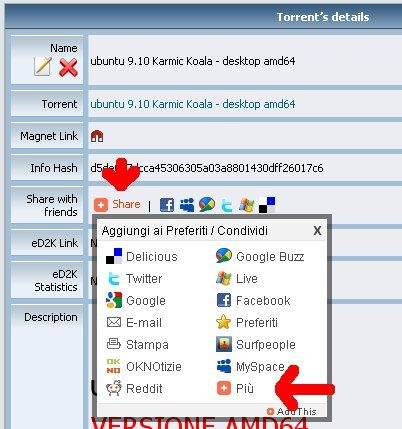Close the Aggiungi ai Preferiti popup
Screen dimensions: 402x429
317,230
